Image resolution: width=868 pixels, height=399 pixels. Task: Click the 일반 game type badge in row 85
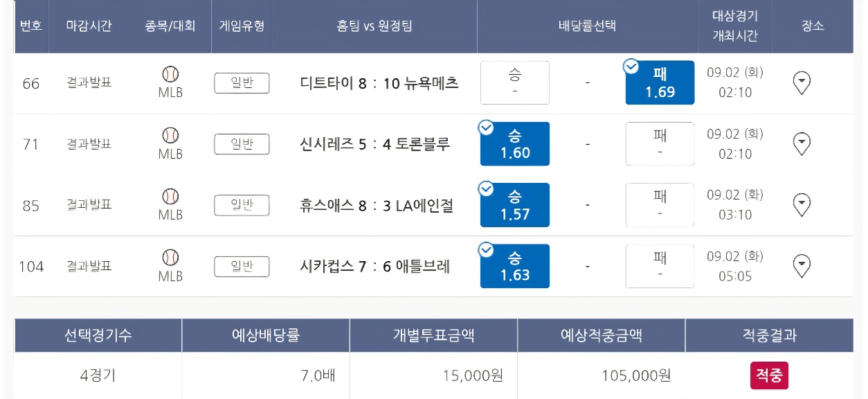click(x=242, y=204)
